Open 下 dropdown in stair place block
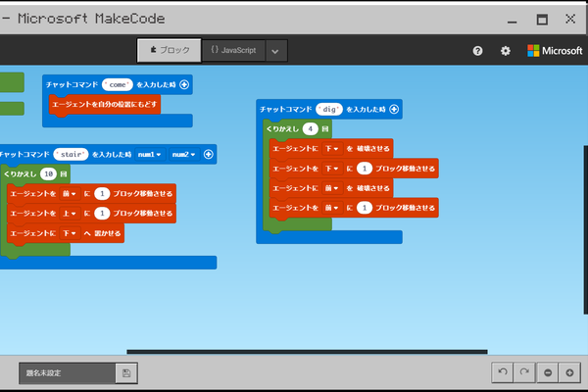 tap(70, 233)
